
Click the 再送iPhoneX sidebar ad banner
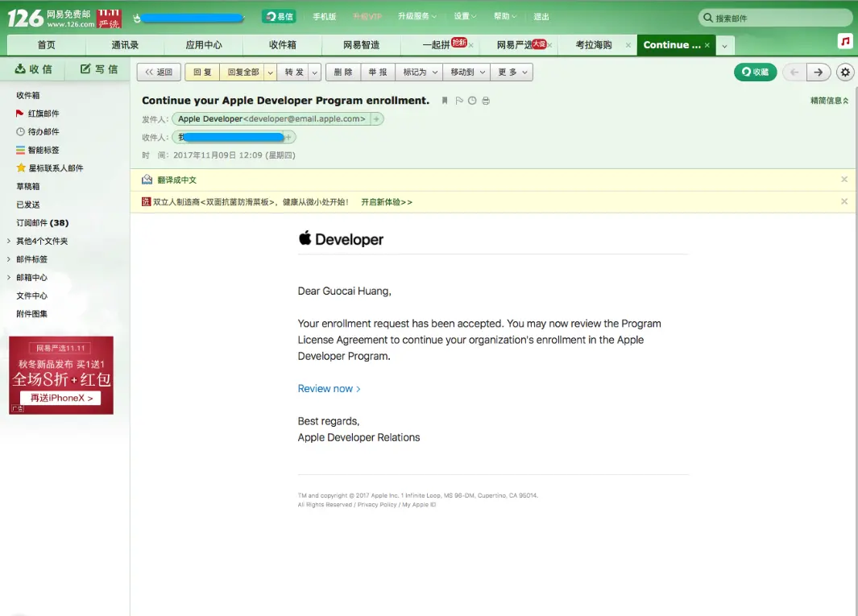point(61,375)
